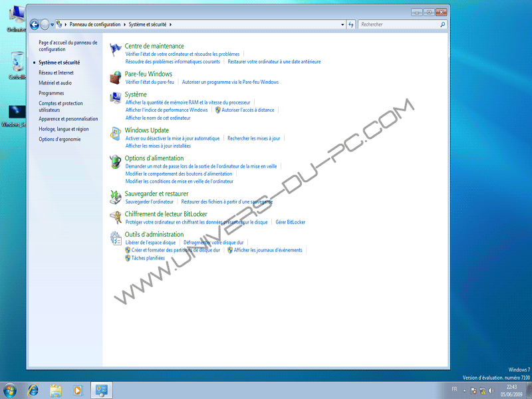
Task: Select Panneau de configuration breadcrumb
Action: coord(95,25)
